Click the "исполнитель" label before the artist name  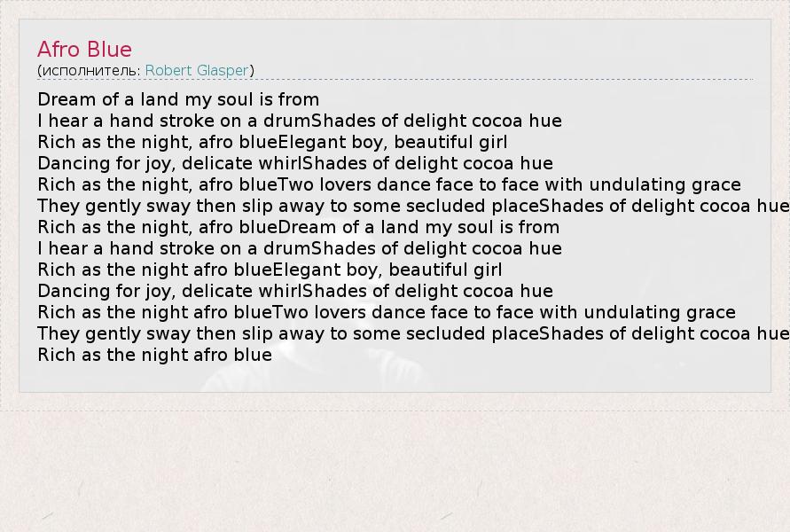pos(89,71)
